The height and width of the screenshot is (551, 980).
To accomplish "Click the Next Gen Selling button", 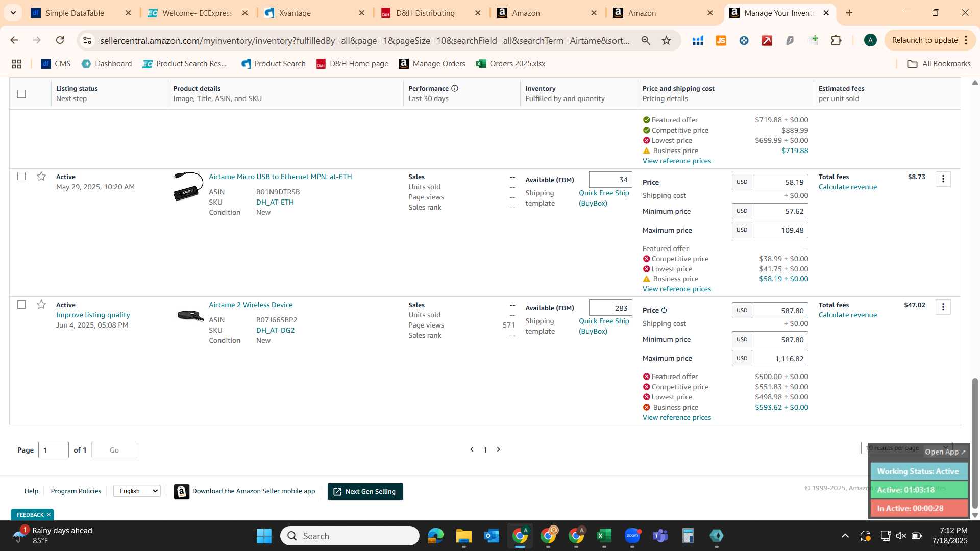I will click(365, 491).
